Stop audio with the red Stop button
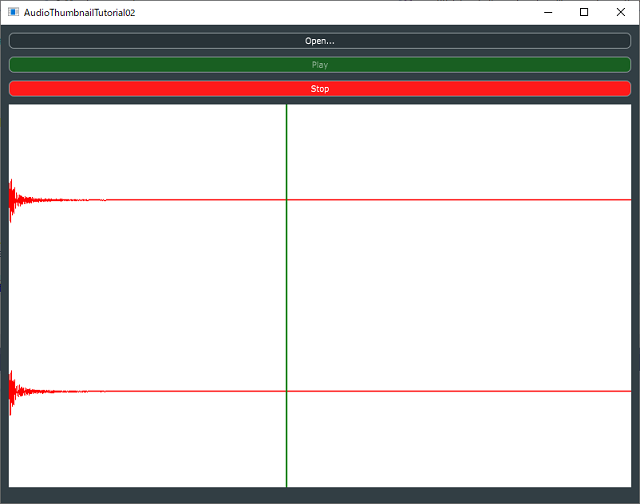 (x=320, y=89)
